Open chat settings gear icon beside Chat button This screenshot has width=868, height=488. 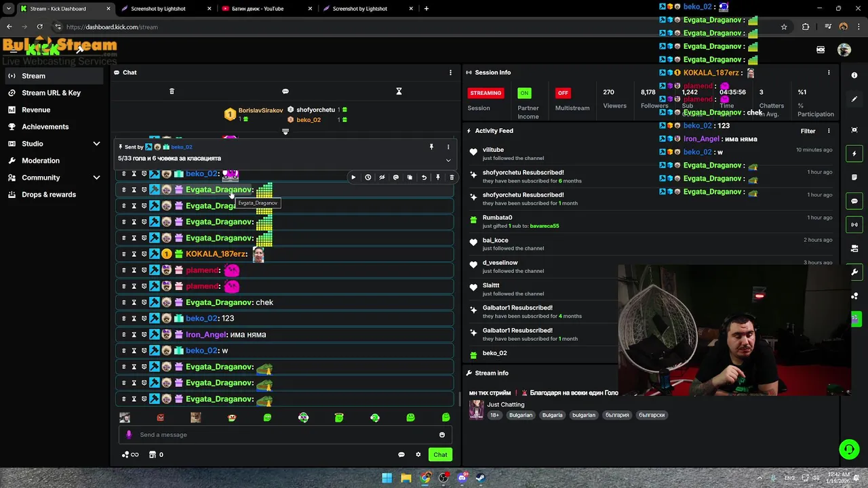418,455
